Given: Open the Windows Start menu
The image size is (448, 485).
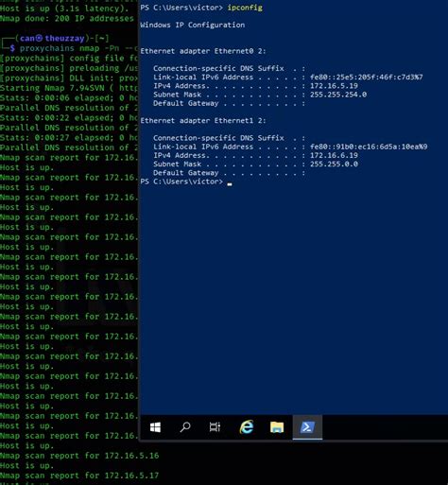Looking at the screenshot, I should point(155,427).
